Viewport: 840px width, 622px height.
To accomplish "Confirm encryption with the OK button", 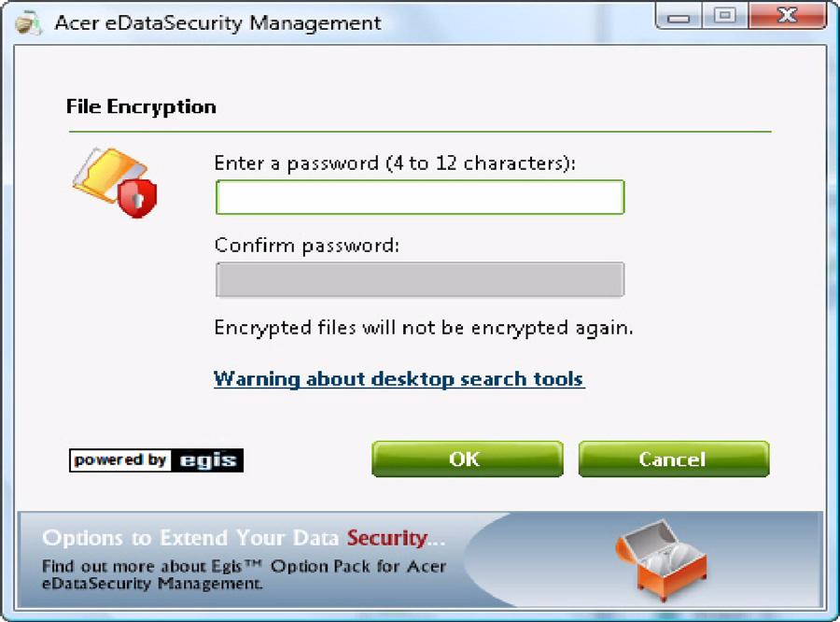I will click(x=468, y=459).
